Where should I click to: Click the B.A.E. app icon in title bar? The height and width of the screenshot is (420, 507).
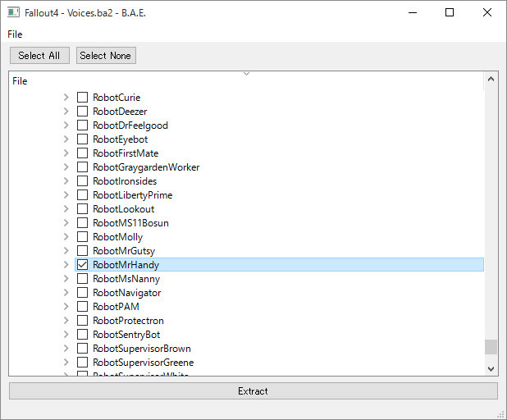(13, 12)
